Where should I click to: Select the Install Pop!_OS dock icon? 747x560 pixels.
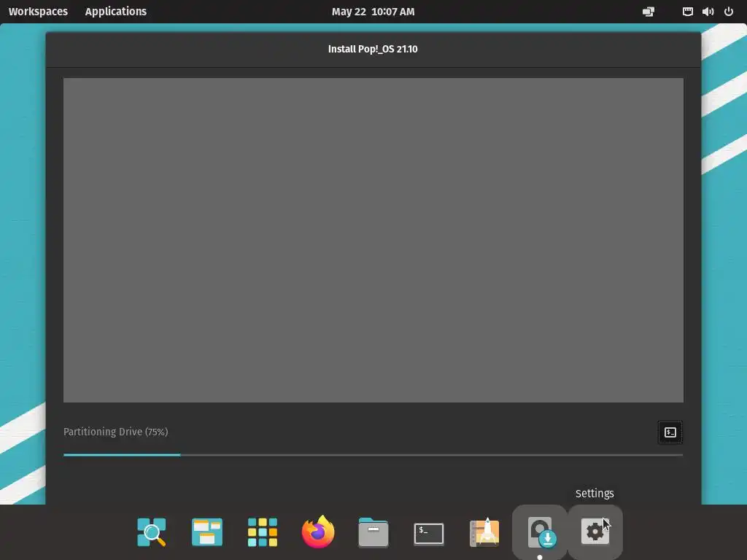coord(540,532)
